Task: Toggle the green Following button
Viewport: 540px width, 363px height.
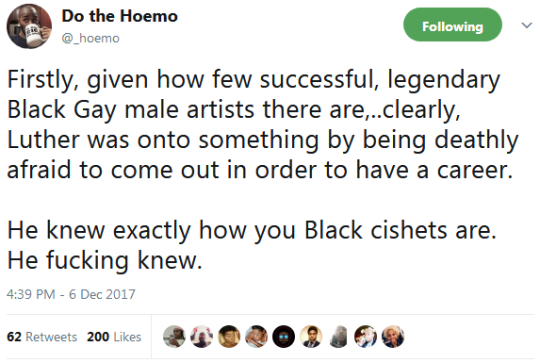Action: point(453,24)
